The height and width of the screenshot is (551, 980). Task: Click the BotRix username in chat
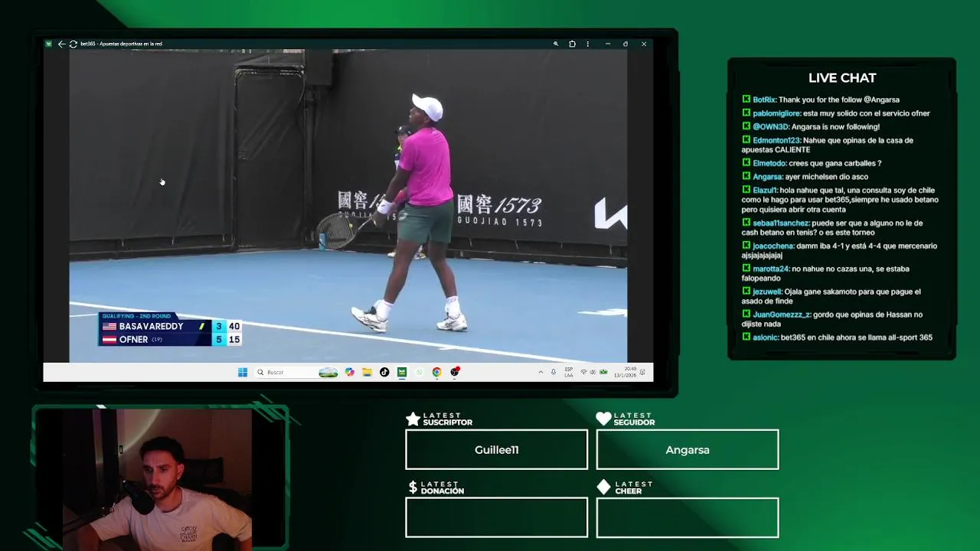[765, 99]
